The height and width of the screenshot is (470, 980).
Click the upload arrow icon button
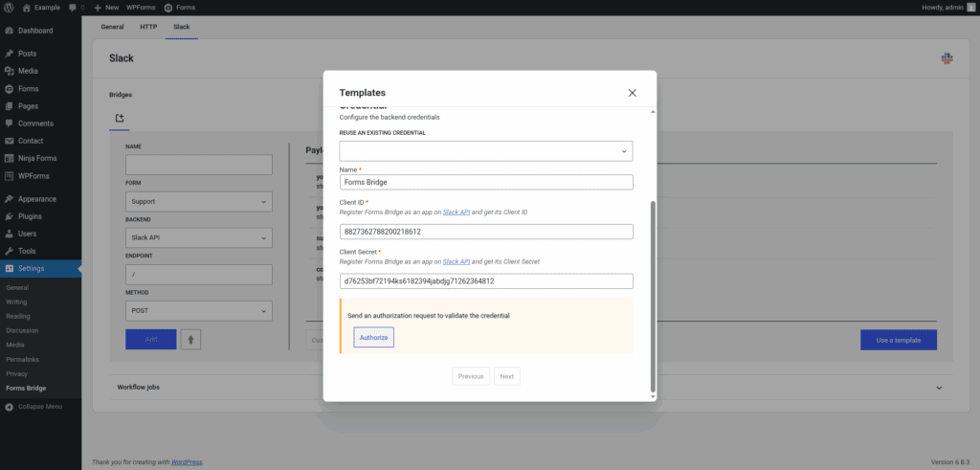[190, 339]
